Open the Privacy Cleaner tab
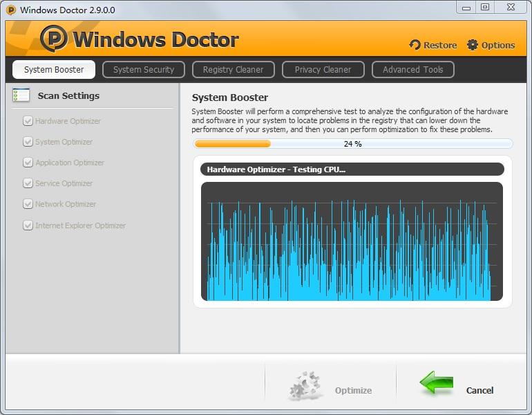Viewport: 532px width, 415px height. [x=323, y=70]
